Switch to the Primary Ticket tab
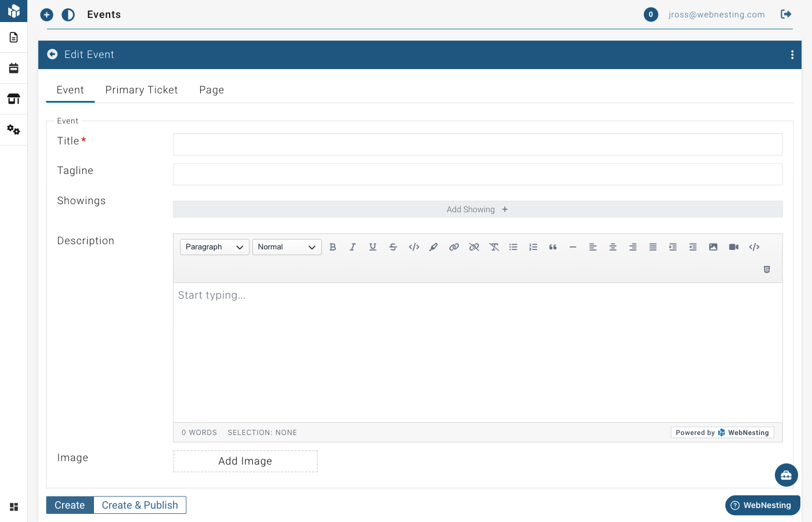The height and width of the screenshot is (522, 812). (142, 90)
